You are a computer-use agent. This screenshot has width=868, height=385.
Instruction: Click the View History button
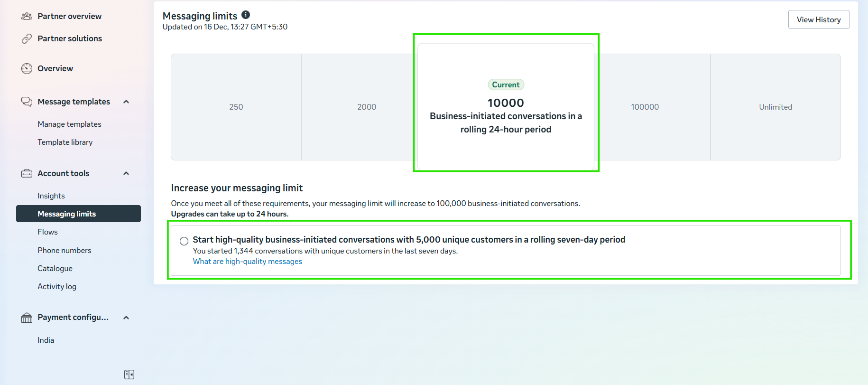pyautogui.click(x=818, y=19)
